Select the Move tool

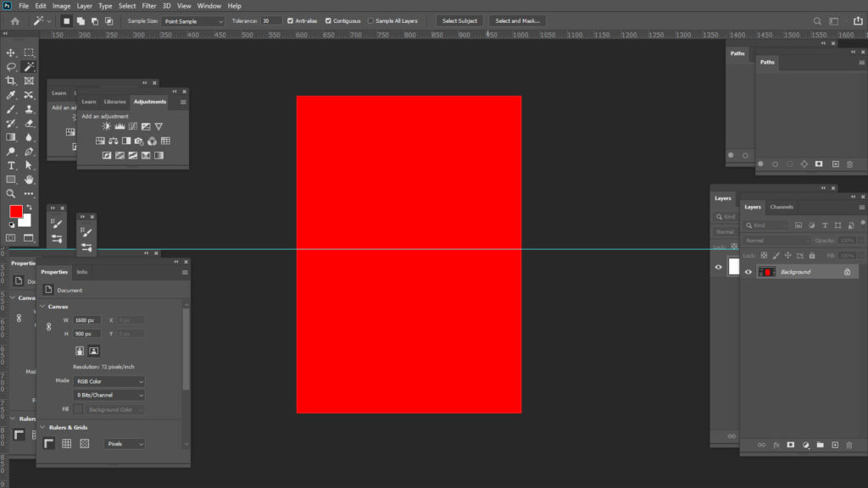(x=10, y=53)
